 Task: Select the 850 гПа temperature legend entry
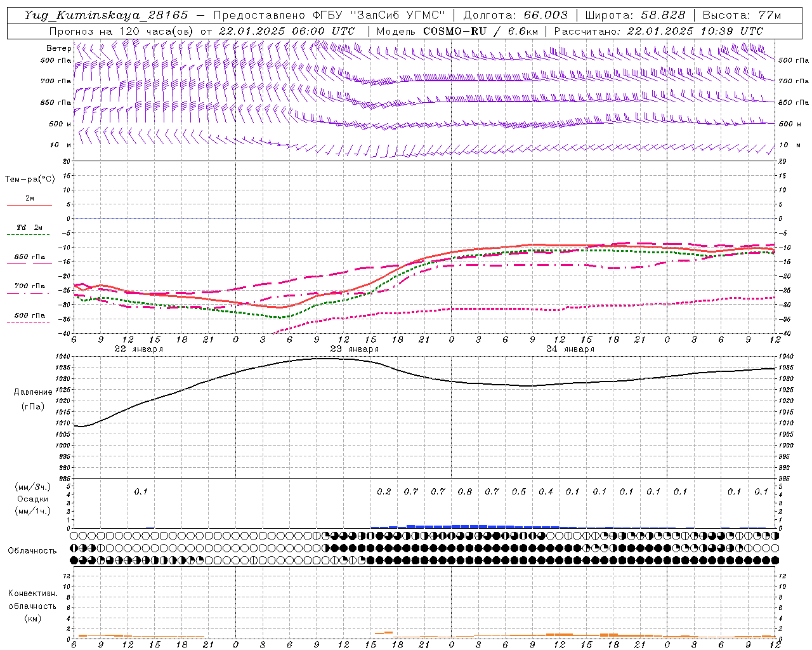(29, 256)
